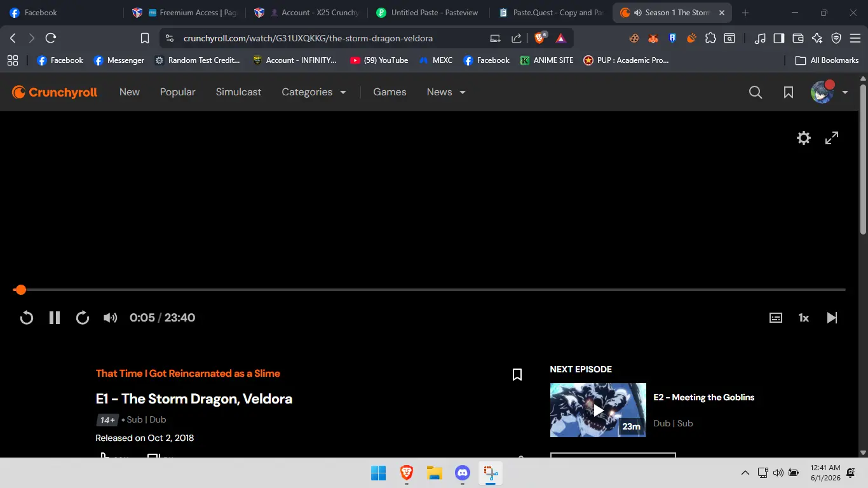Play E2 Meeting the Goblins thumbnail
This screenshot has width=868, height=488.
598,410
